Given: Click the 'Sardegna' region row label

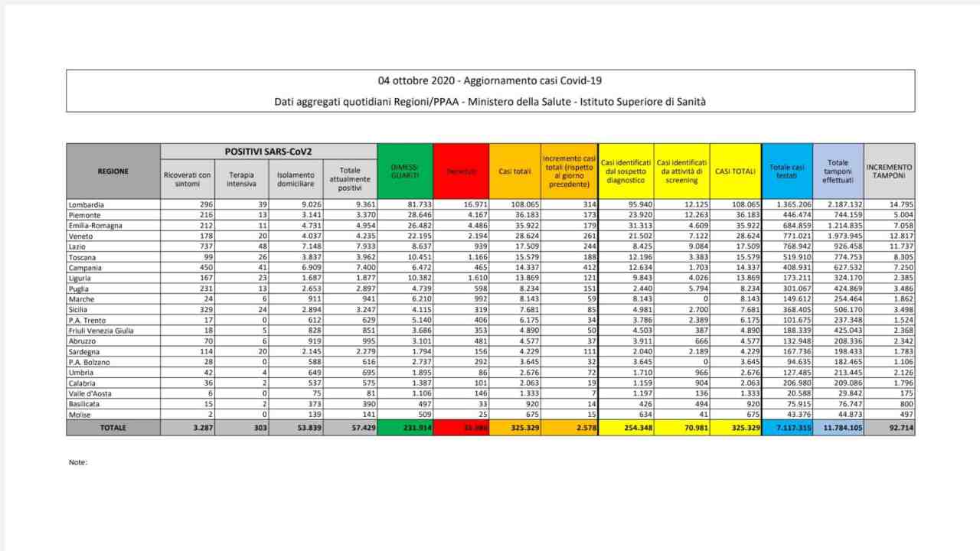Looking at the screenshot, I should point(83,352).
